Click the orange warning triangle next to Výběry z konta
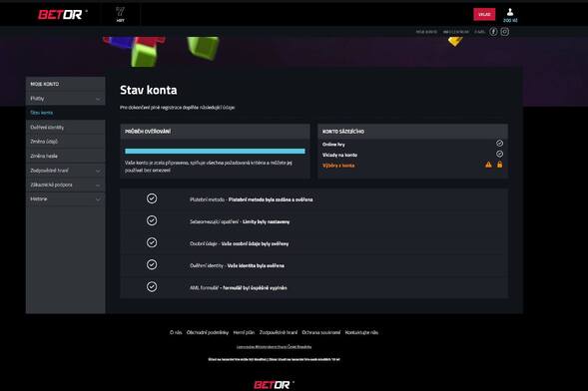 click(x=488, y=165)
